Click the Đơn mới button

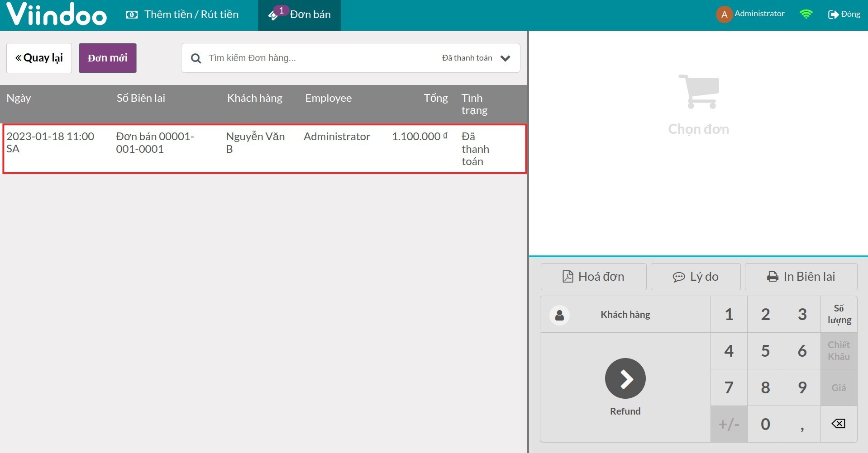tap(107, 58)
